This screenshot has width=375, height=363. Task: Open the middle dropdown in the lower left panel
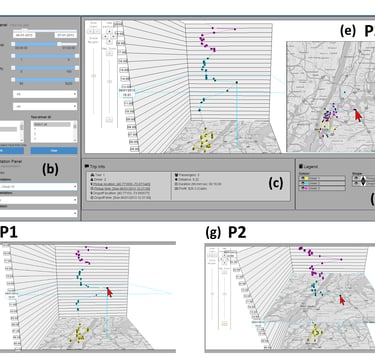click(x=38, y=200)
